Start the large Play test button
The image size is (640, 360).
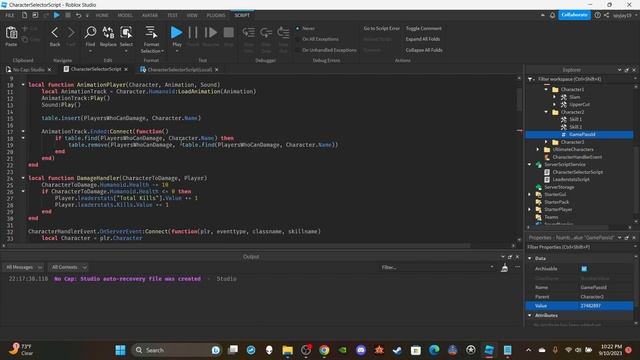click(176, 32)
